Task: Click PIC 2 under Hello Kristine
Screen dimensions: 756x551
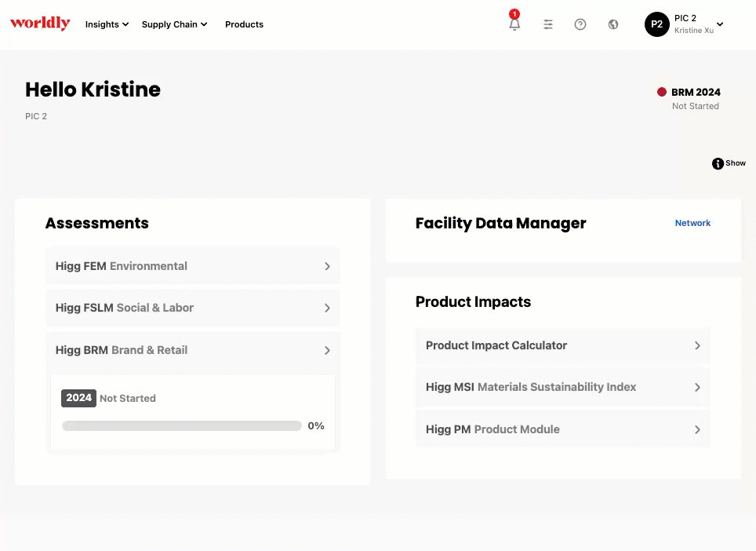Action: point(36,116)
